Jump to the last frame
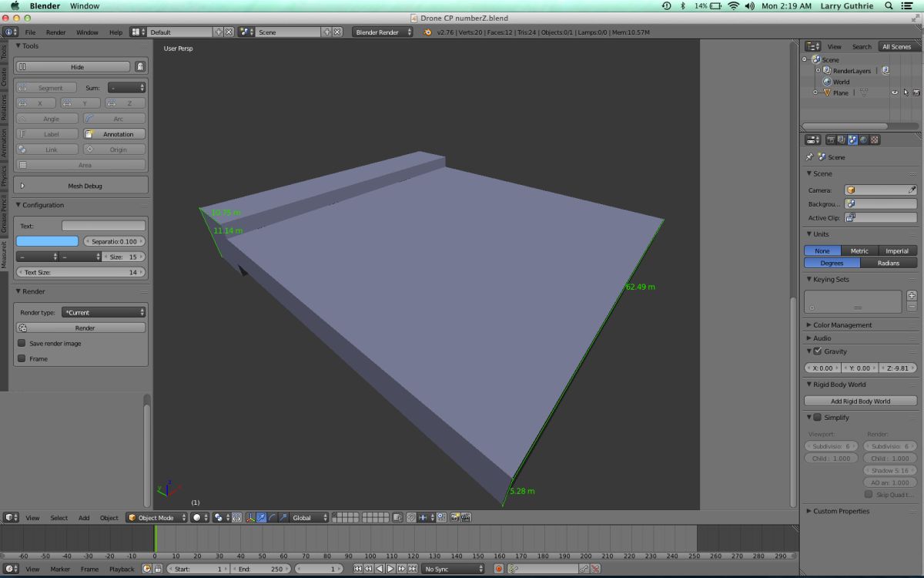Viewport: 924px width, 578px height. point(413,569)
